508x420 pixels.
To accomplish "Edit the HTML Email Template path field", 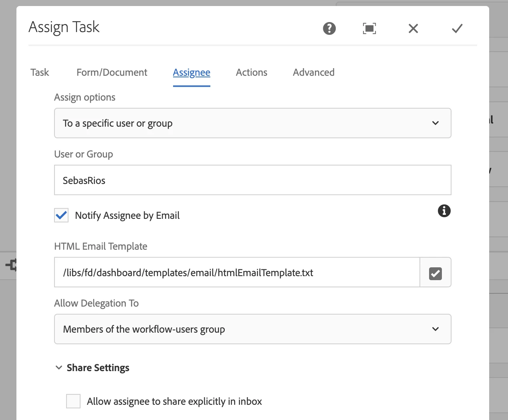I will point(237,273).
